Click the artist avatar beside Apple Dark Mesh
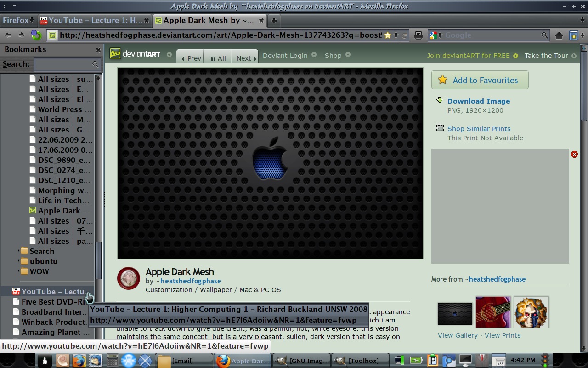This screenshot has height=368, width=588. click(129, 278)
